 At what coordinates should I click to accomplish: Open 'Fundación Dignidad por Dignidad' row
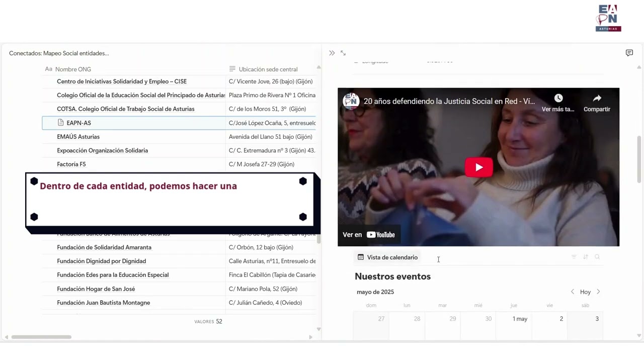[x=102, y=261]
